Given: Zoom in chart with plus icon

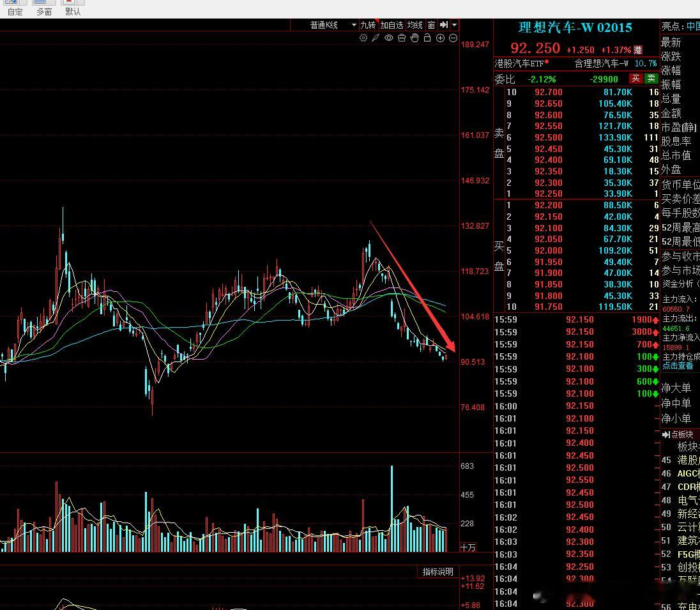Looking at the screenshot, I should pos(440,38).
